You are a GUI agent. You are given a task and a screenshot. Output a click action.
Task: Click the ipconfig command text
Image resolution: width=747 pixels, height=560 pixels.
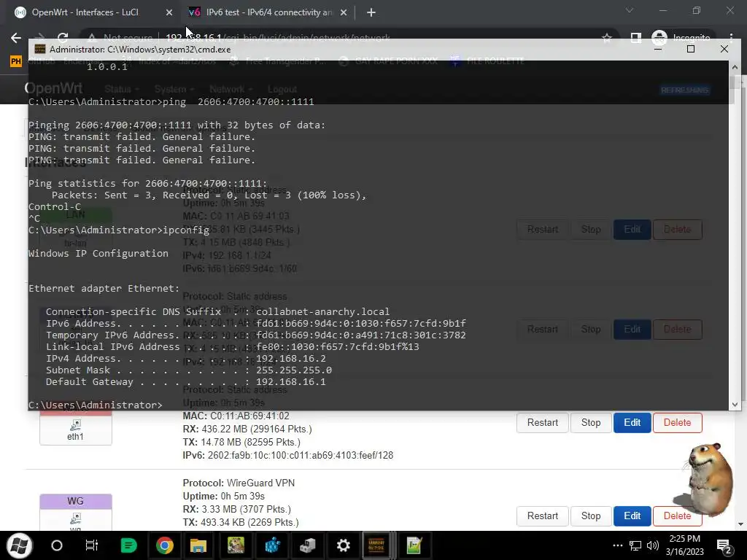(186, 230)
